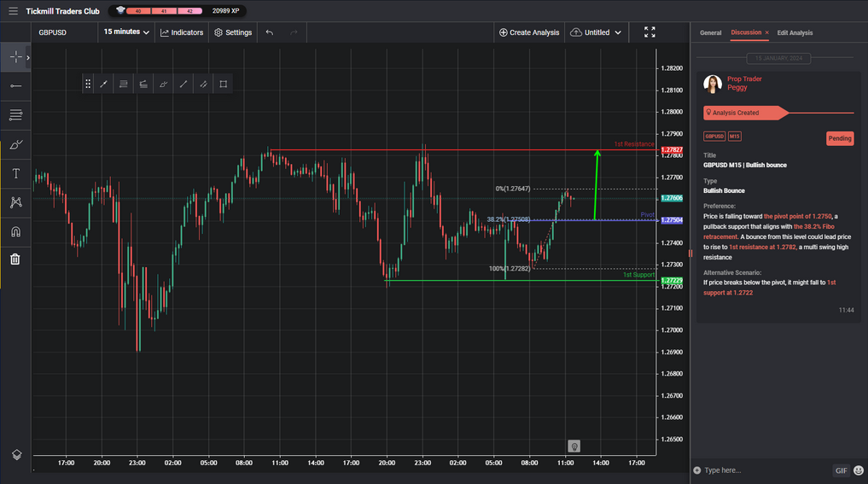Click the Tickmill Traders Club title

coord(62,11)
